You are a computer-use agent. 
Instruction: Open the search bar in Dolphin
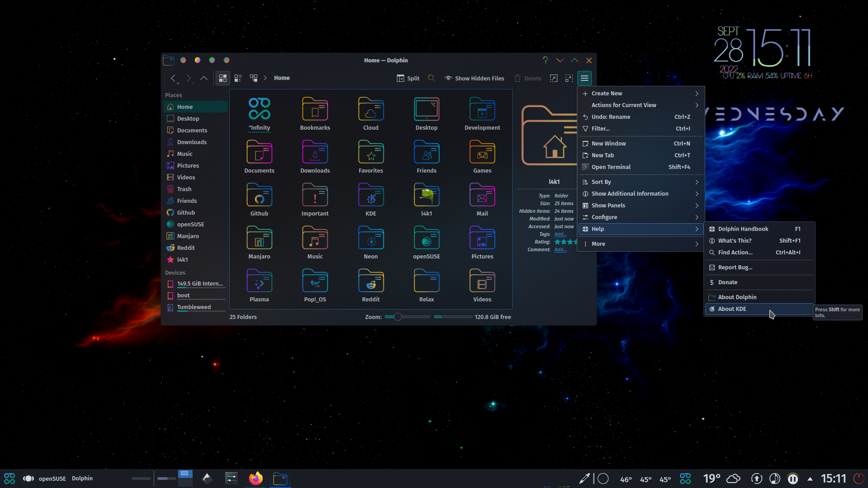[431, 78]
